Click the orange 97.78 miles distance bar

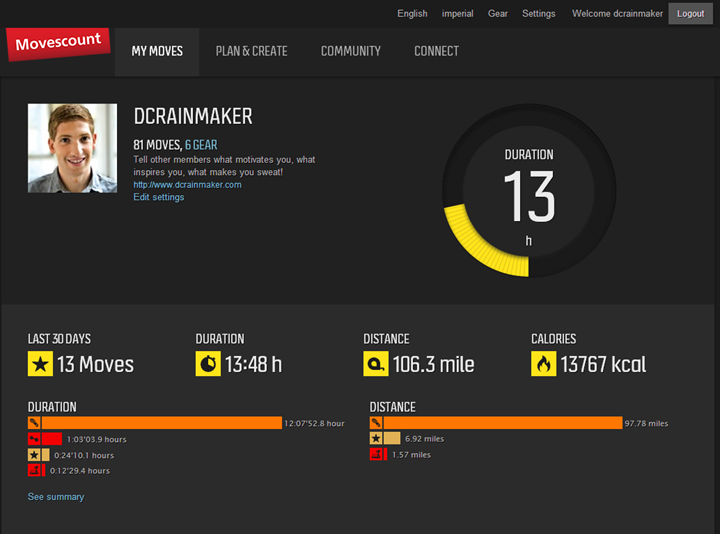(x=503, y=423)
